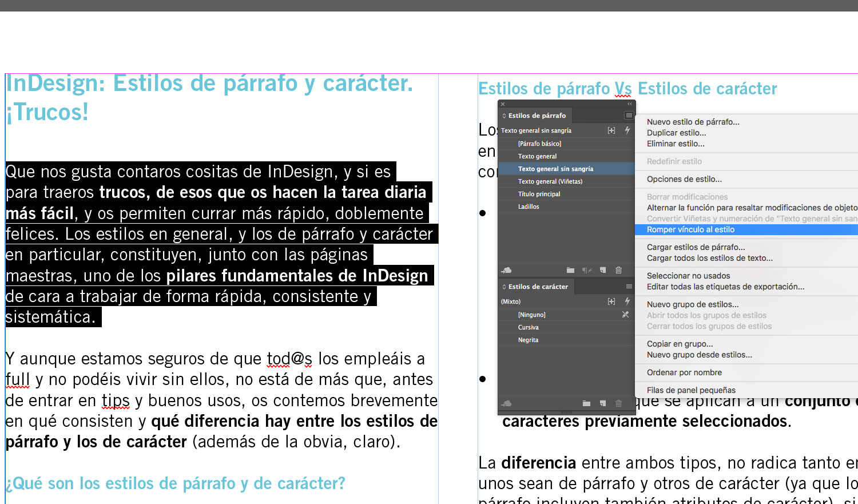Click the paragraph panel's quick apply lightning icon

tap(627, 130)
